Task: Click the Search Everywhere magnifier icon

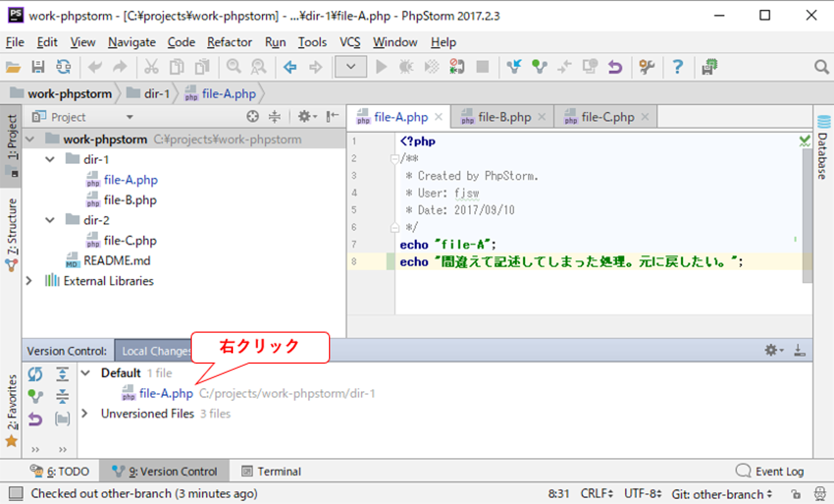Action: tap(821, 67)
